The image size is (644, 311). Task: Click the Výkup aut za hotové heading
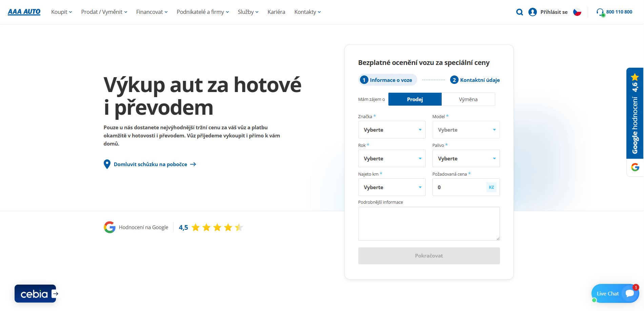202,96
